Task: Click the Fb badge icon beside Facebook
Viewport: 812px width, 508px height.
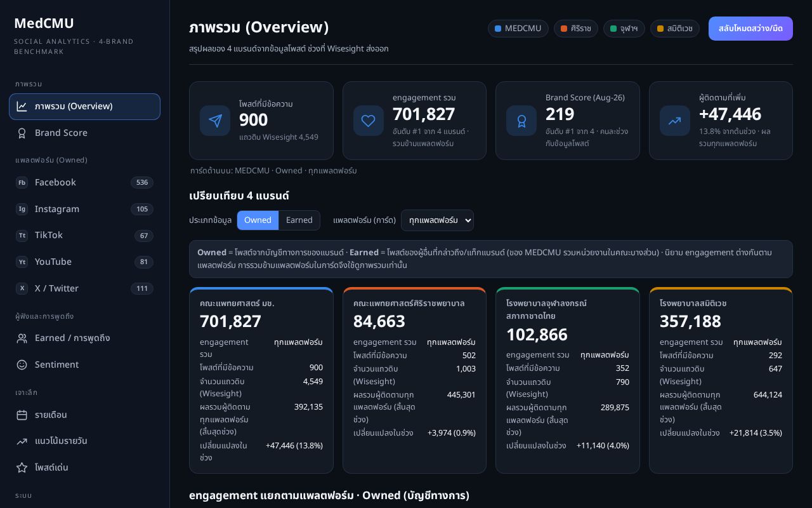Action: click(x=22, y=183)
